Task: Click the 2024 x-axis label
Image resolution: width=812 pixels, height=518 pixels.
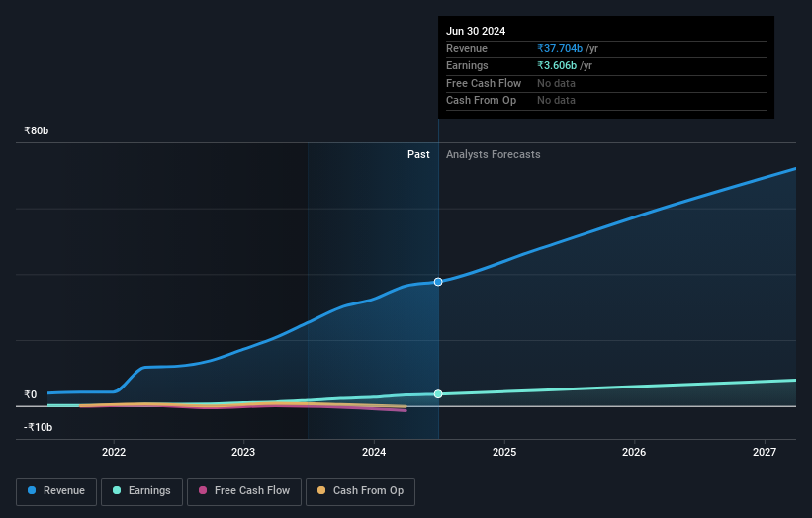Action: click(x=374, y=452)
